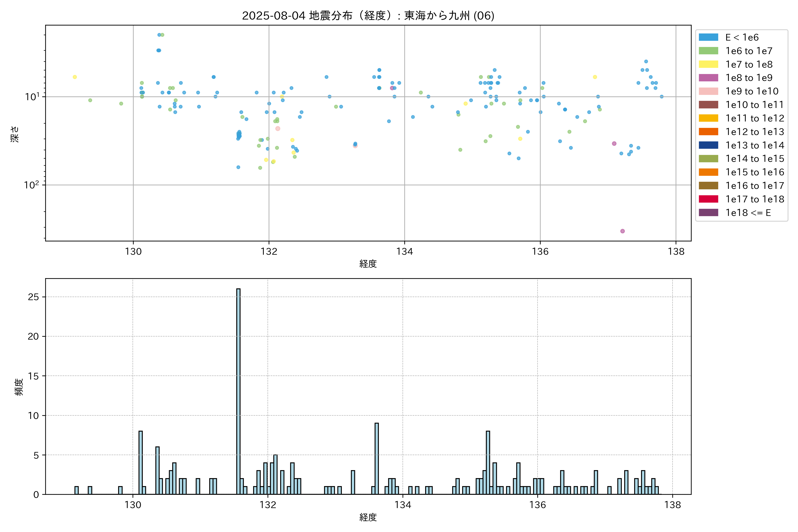Click the 頻度 y-axis label of histogram
Screen dimensions: 798x532
click(19, 387)
